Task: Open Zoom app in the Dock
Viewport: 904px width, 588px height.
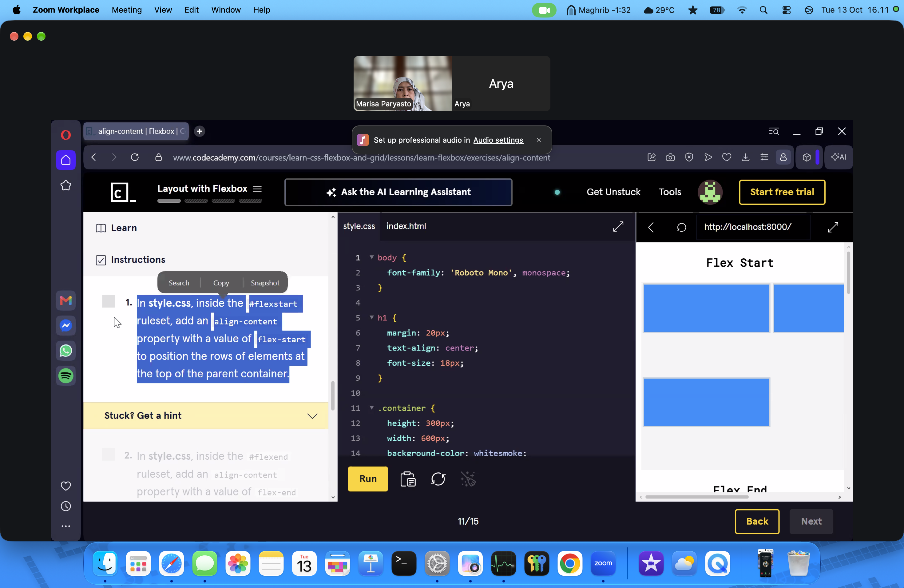Action: tap(603, 563)
